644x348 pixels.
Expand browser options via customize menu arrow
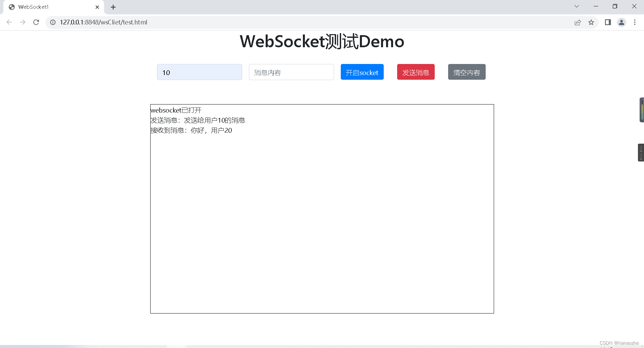click(x=577, y=6)
